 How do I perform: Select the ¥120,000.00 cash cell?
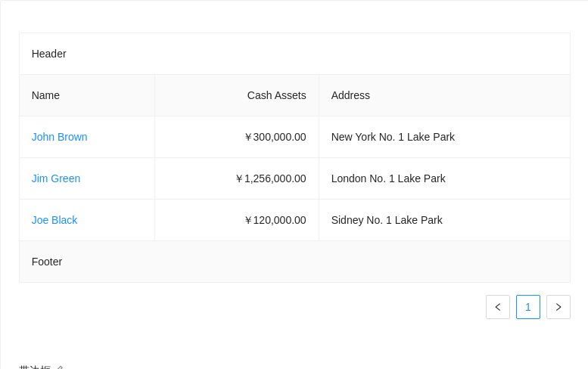275,220
